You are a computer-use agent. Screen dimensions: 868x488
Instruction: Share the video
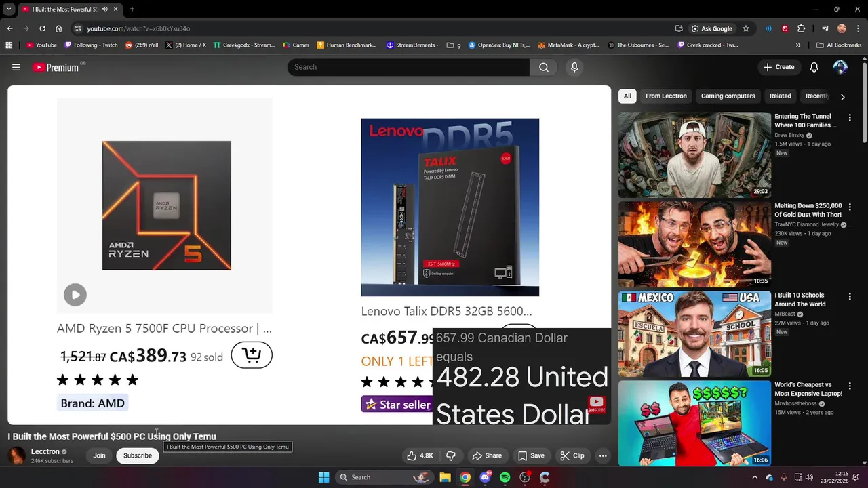(x=487, y=455)
